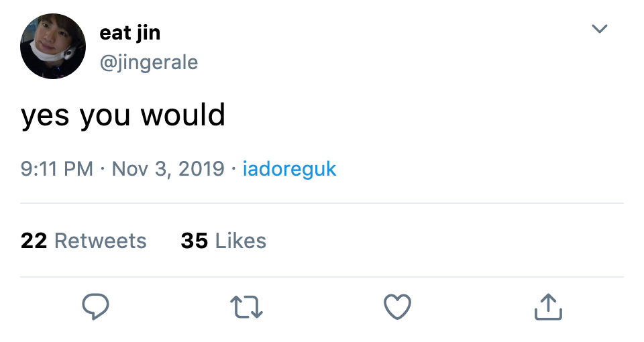
Task: Visit the @jingerale handle
Action: 149,63
